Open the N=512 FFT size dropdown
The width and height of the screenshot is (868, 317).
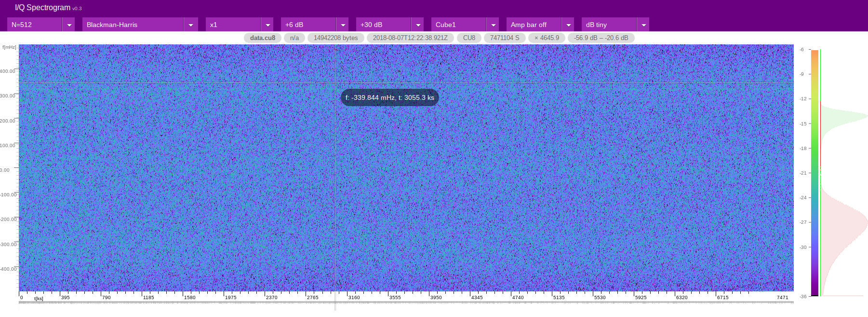tap(41, 25)
